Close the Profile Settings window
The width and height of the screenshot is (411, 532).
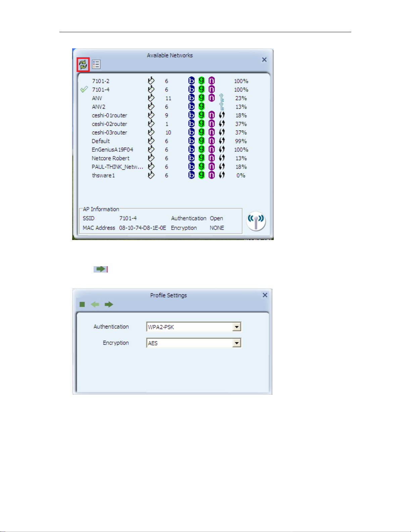(x=265, y=295)
